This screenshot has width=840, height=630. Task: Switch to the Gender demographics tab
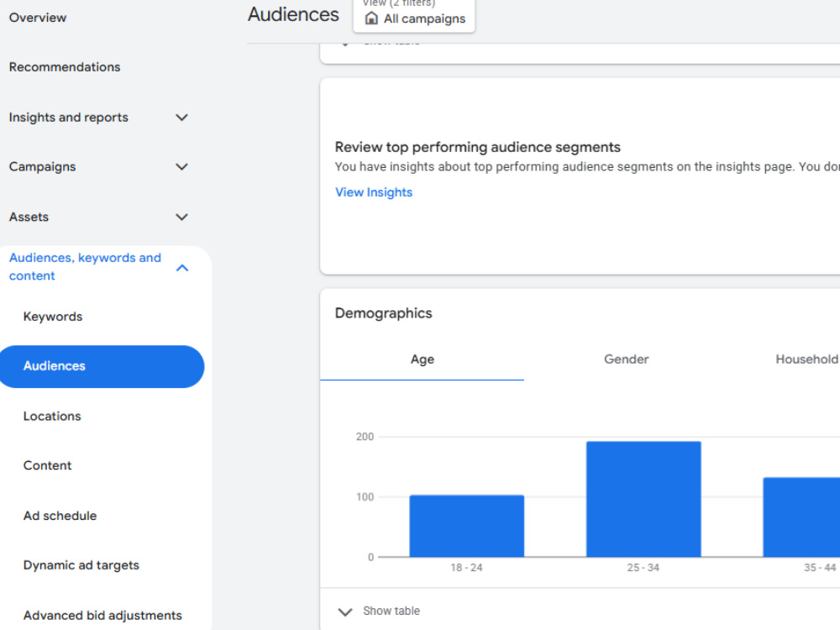[x=627, y=360]
